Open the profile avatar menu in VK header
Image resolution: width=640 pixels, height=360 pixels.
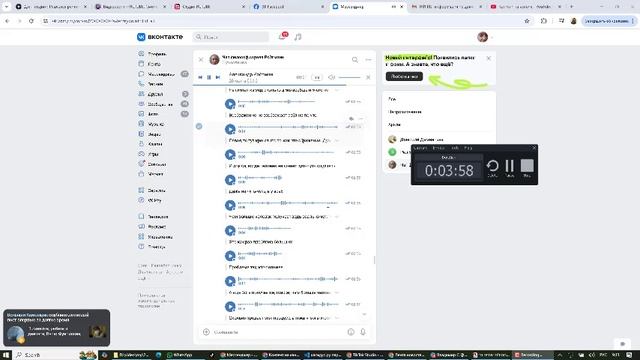485,37
